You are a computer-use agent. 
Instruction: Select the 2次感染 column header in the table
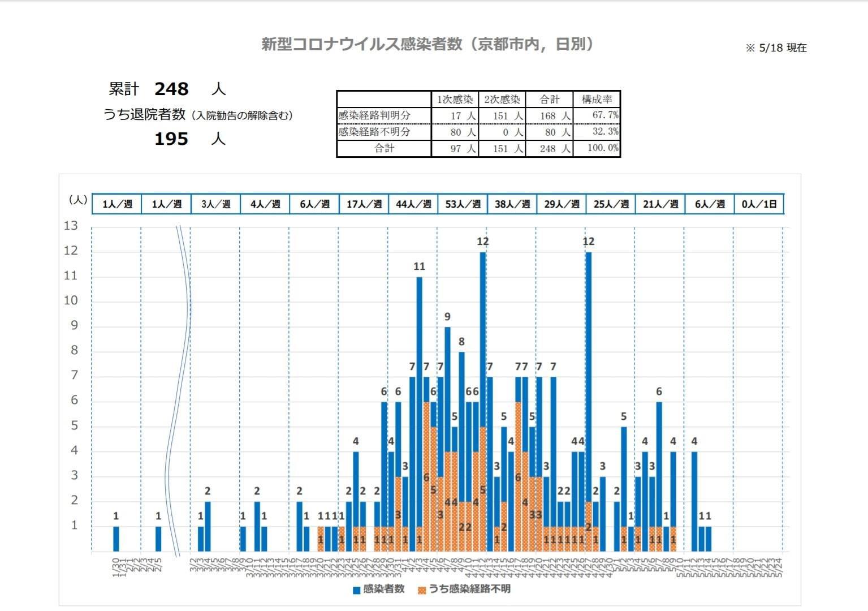(502, 100)
